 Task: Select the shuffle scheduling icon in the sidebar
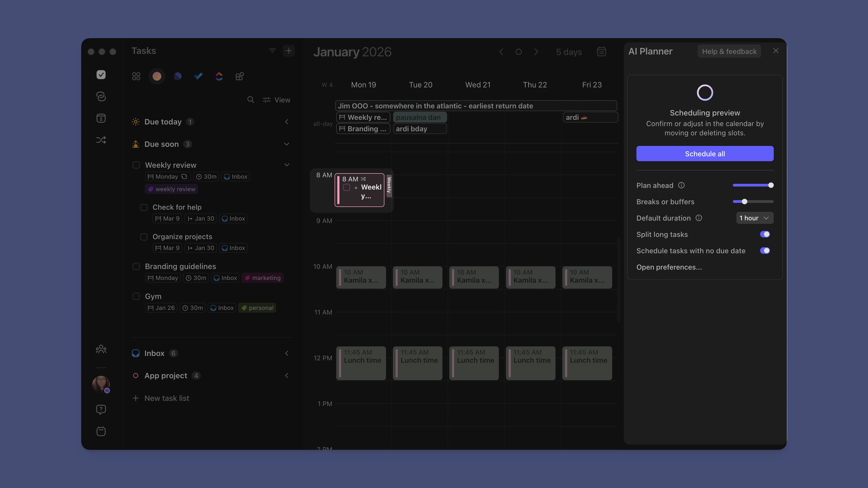(x=101, y=140)
